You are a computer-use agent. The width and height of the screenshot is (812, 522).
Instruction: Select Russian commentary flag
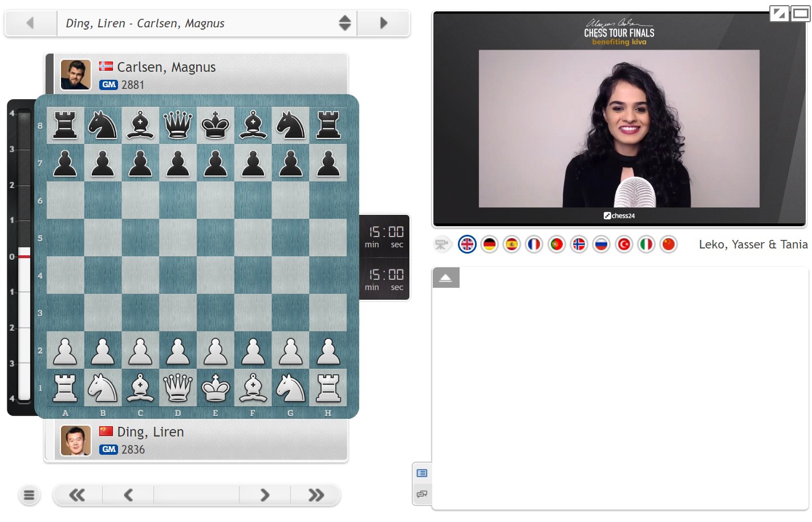(601, 244)
